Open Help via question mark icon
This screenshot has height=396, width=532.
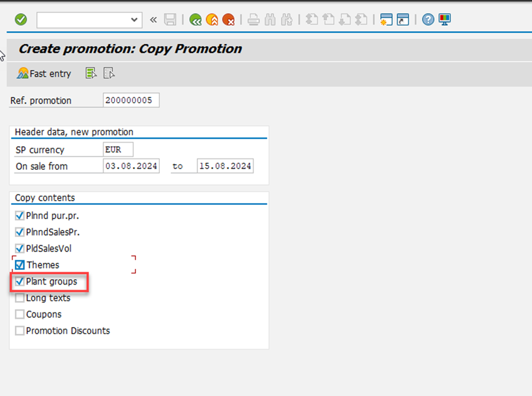tap(428, 20)
